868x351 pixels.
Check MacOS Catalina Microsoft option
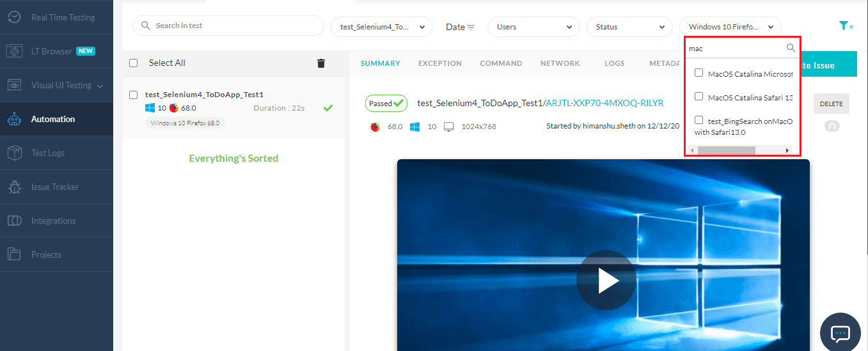point(698,73)
